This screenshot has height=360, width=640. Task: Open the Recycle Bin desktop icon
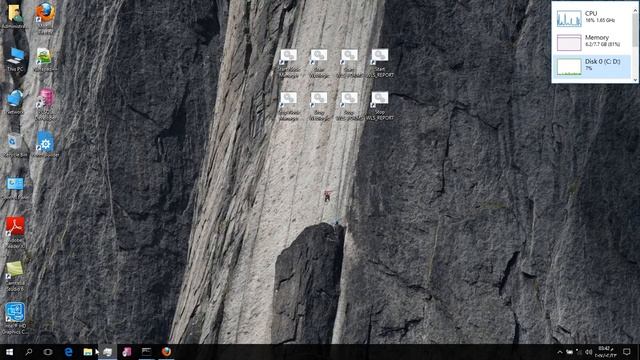[16, 145]
